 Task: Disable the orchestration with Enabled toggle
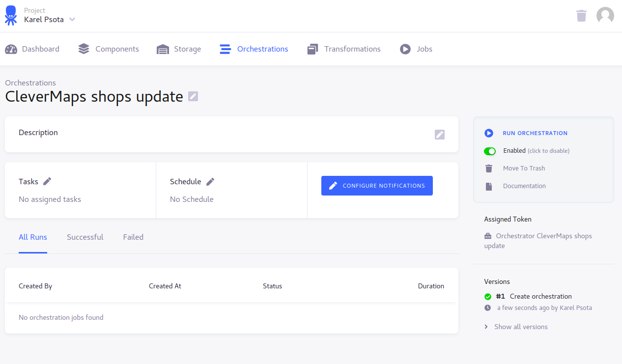[x=490, y=151]
